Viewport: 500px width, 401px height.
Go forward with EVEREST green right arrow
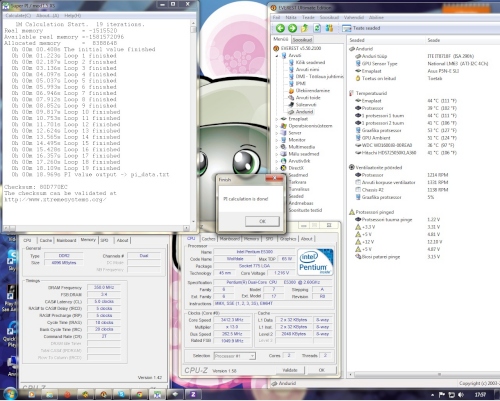[292, 28]
